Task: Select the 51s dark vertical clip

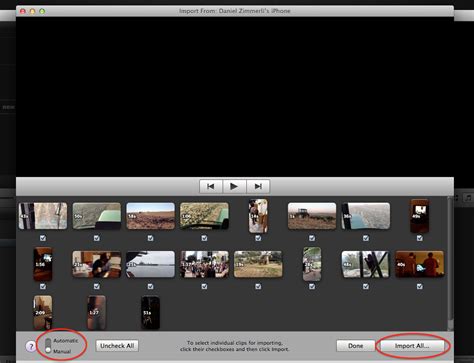Action: point(151,312)
